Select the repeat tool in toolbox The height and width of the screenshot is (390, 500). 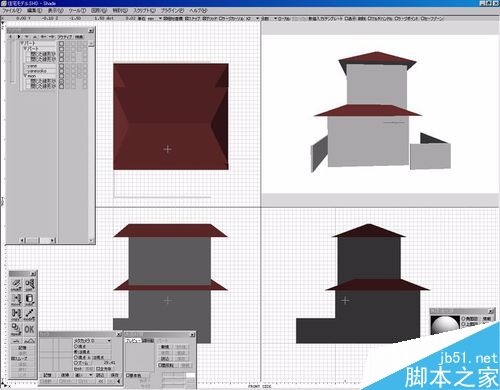[x=16, y=329]
